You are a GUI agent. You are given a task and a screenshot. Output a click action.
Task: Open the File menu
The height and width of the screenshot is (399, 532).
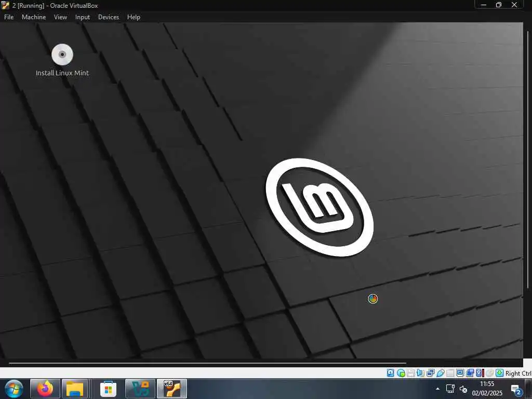pyautogui.click(x=9, y=17)
